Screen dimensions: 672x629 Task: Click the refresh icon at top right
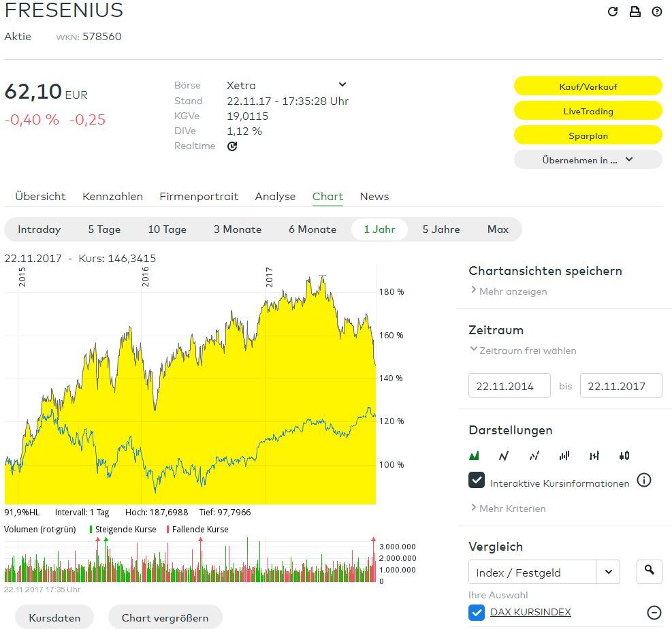click(613, 12)
